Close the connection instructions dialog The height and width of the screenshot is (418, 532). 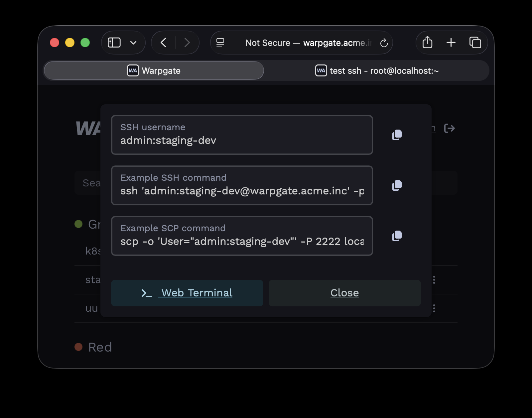[x=345, y=293]
